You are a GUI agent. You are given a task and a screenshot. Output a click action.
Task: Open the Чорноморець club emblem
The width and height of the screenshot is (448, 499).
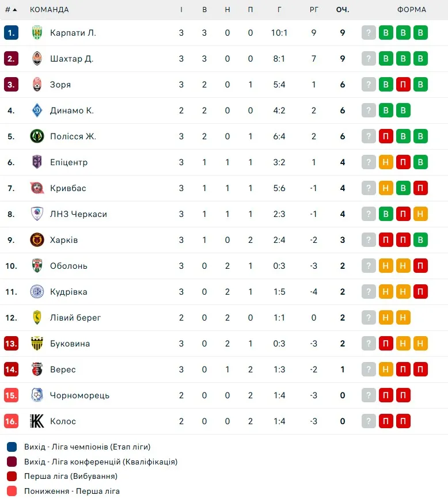[x=37, y=395]
